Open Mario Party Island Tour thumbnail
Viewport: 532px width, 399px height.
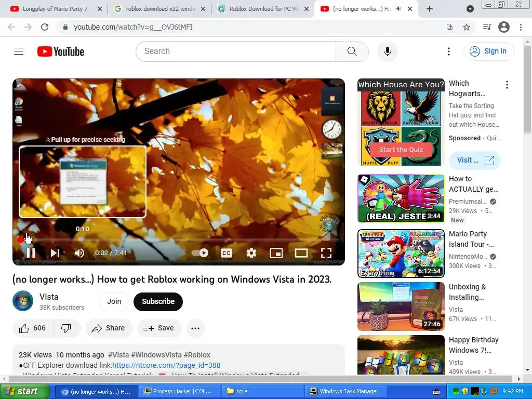point(401,254)
